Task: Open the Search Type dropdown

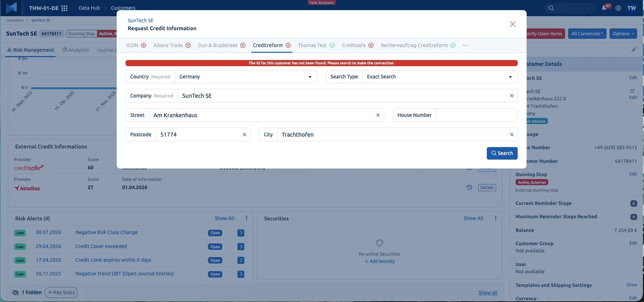Action: (x=440, y=77)
